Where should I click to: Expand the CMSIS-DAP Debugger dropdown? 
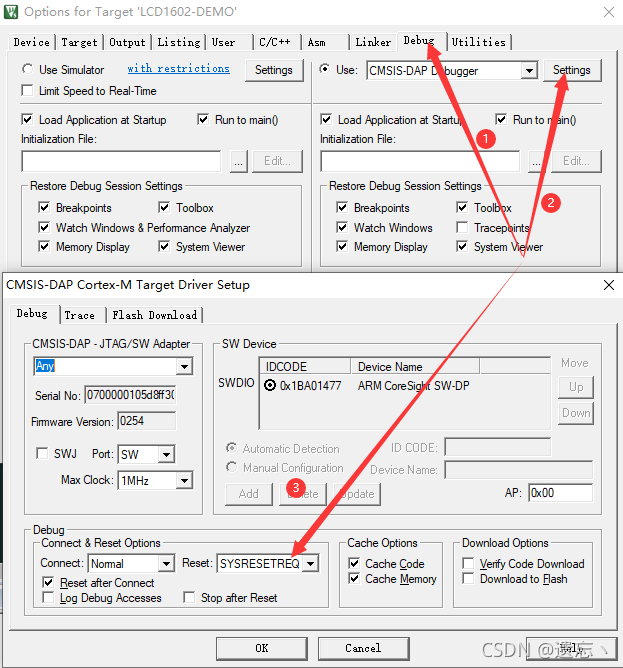coord(529,70)
